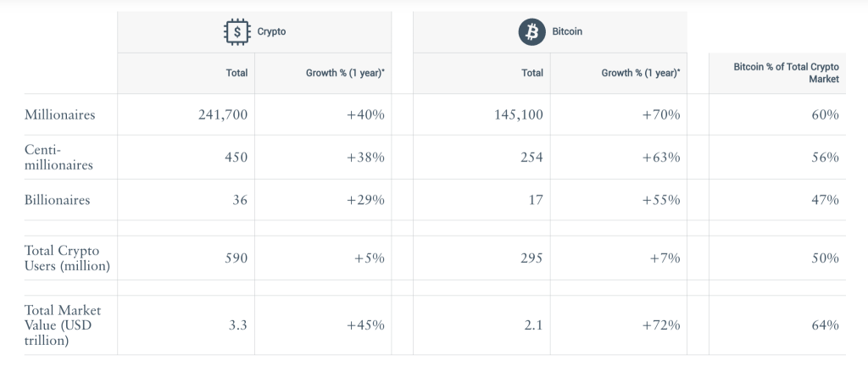Click the 145,100 Bitcoin millionaires cell
The height and width of the screenshot is (366, 868).
point(518,114)
